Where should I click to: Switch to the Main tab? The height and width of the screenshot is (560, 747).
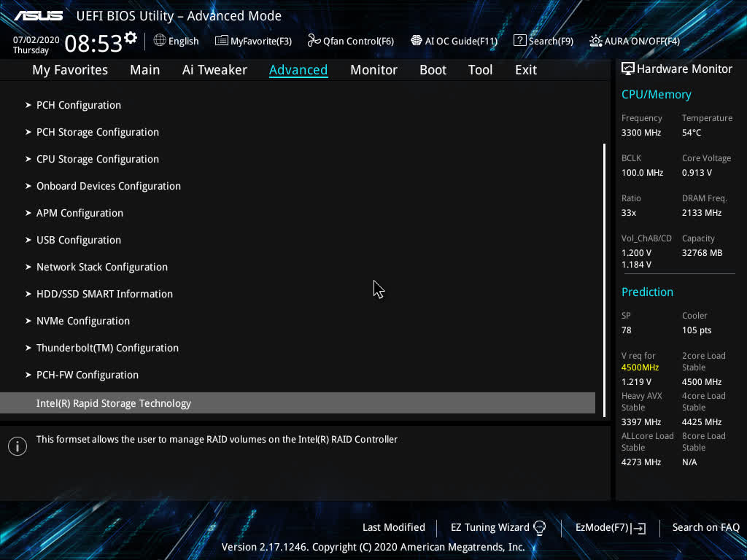point(145,70)
